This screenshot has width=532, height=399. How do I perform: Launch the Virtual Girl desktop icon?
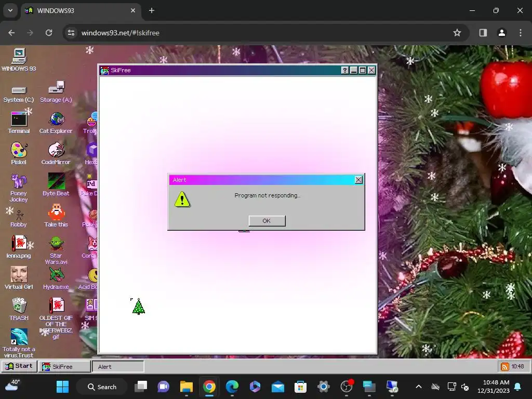[x=19, y=278]
